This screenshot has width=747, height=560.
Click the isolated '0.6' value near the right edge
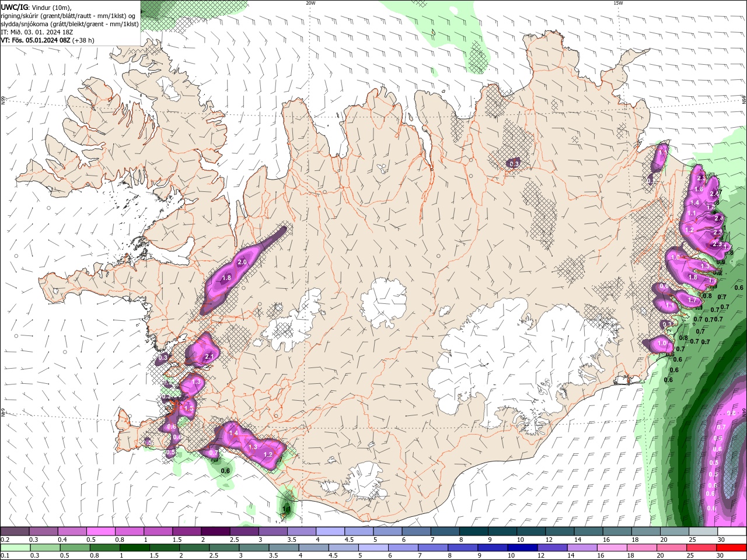(x=738, y=288)
